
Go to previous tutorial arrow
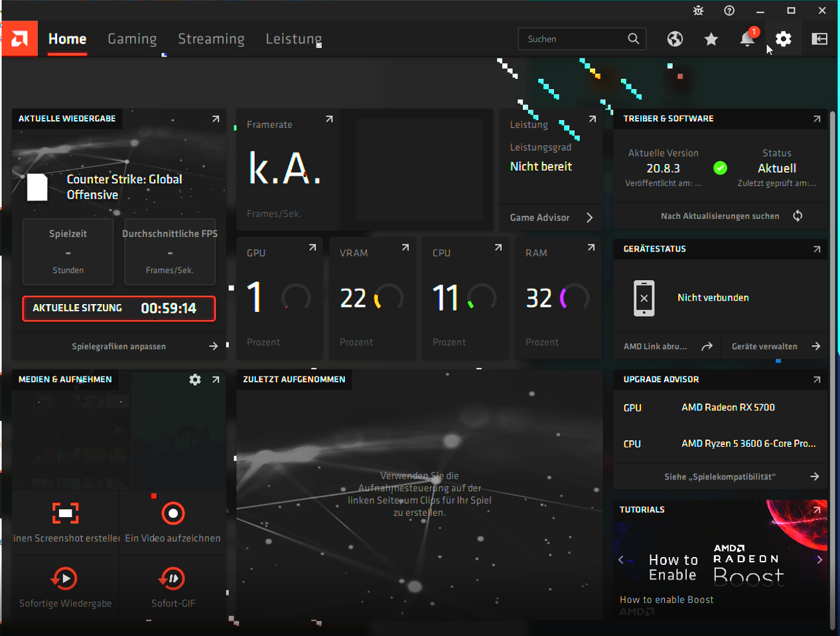click(621, 560)
